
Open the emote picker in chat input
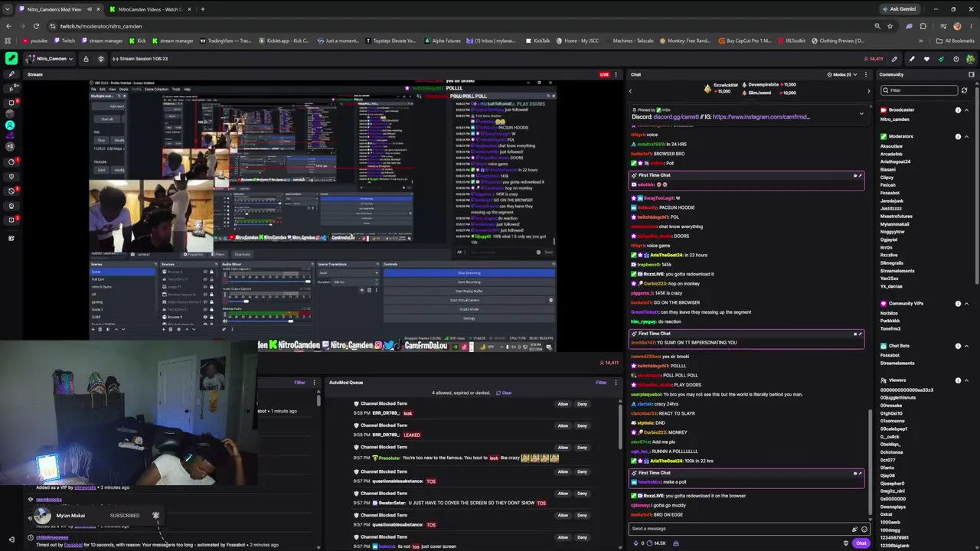[864, 529]
